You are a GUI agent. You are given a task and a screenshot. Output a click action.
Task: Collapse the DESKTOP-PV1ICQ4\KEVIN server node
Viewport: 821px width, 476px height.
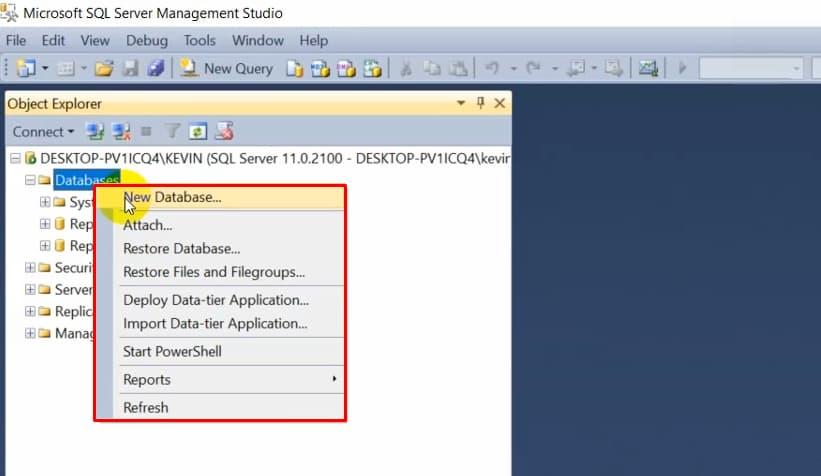pos(16,158)
